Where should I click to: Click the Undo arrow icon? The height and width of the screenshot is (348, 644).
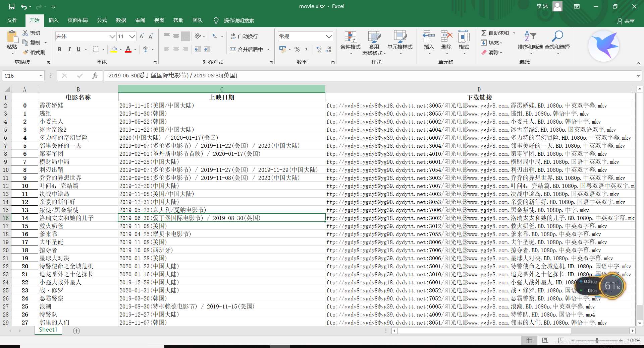point(23,6)
